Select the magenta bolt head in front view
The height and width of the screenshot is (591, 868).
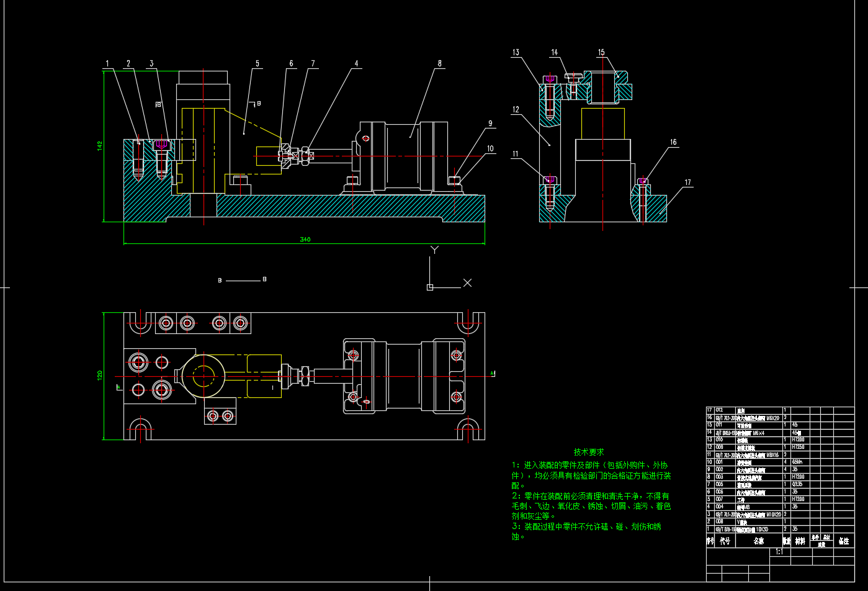click(x=162, y=143)
